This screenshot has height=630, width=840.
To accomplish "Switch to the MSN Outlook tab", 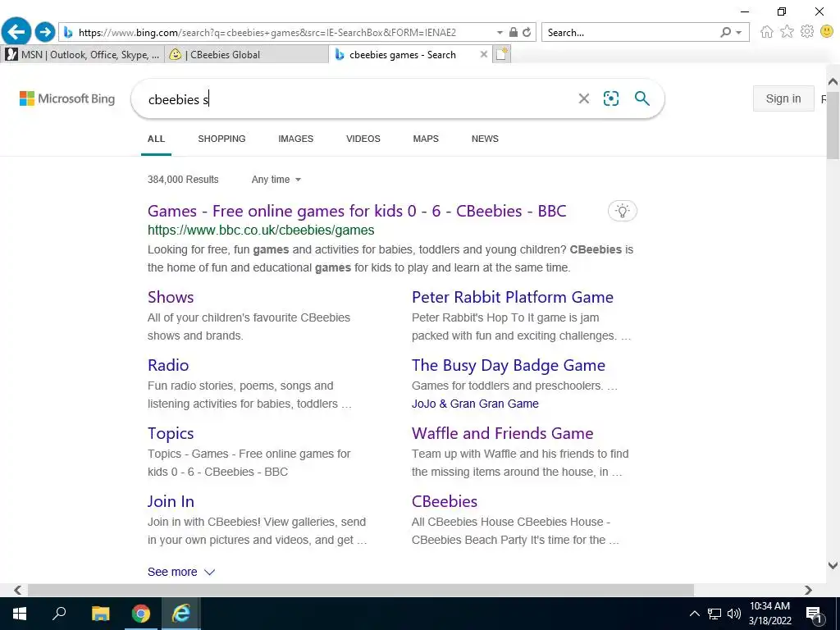I will click(82, 55).
